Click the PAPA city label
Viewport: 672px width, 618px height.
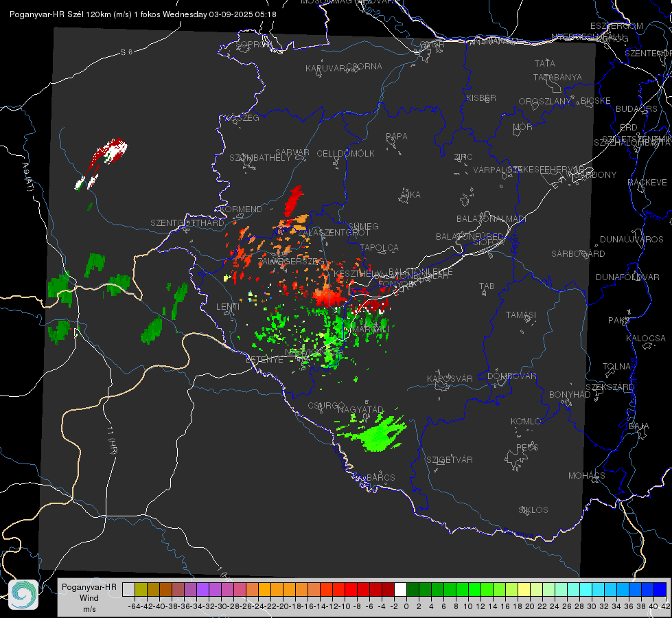[397, 137]
